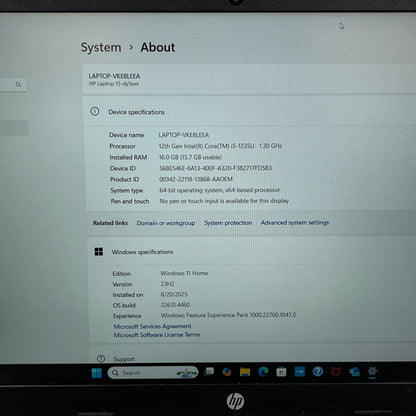Select the Device name value 'LAPTOP-VKE8LEEA'
Screen dimensions: 416x416
184,135
